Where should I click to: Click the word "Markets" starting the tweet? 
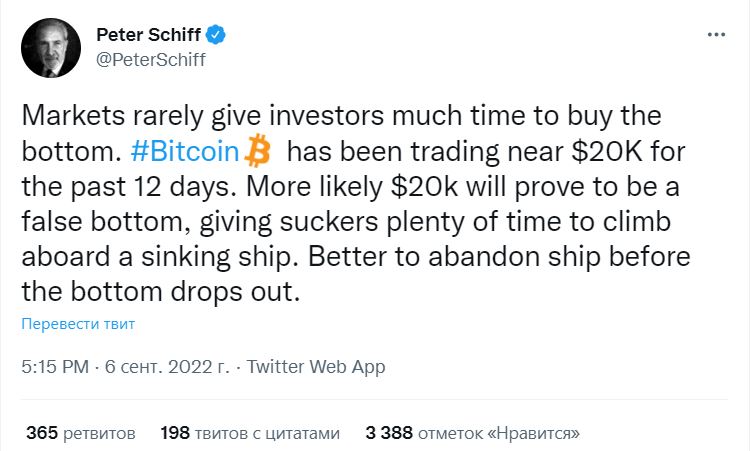coord(73,116)
